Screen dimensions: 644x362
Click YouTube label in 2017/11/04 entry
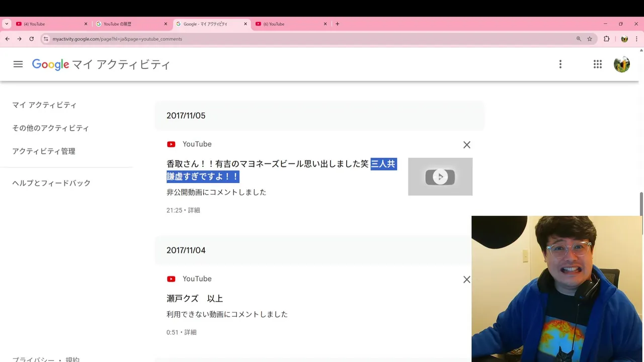pyautogui.click(x=197, y=279)
